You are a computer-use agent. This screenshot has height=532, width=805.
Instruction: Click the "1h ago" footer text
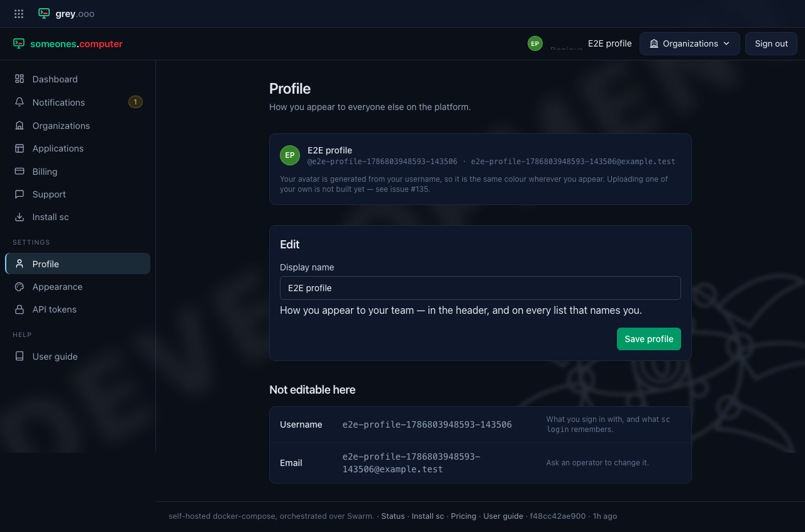(x=605, y=516)
